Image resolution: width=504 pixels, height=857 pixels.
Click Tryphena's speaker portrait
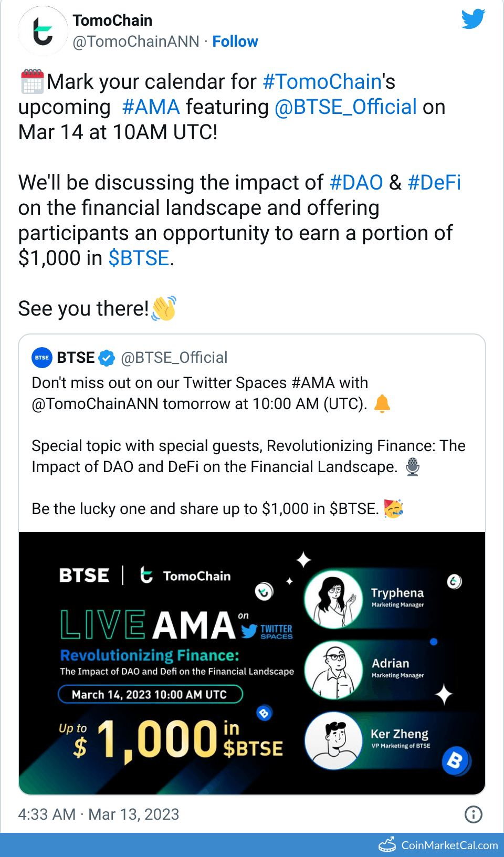tap(333, 599)
